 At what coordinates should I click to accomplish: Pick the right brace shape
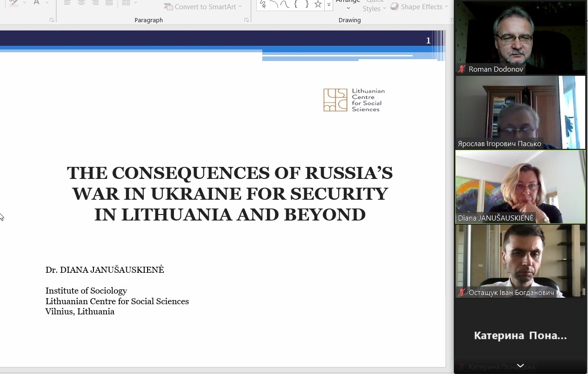[306, 5]
